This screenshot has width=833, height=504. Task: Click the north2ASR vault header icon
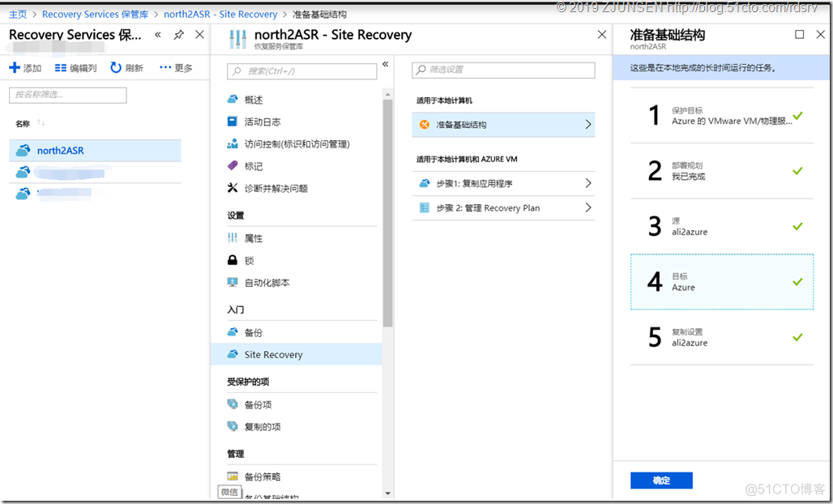pyautogui.click(x=237, y=40)
